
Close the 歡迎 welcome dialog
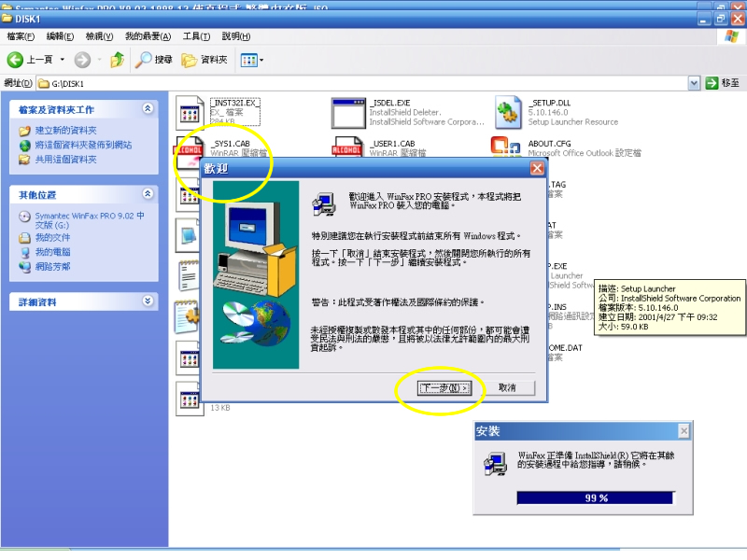(x=537, y=168)
